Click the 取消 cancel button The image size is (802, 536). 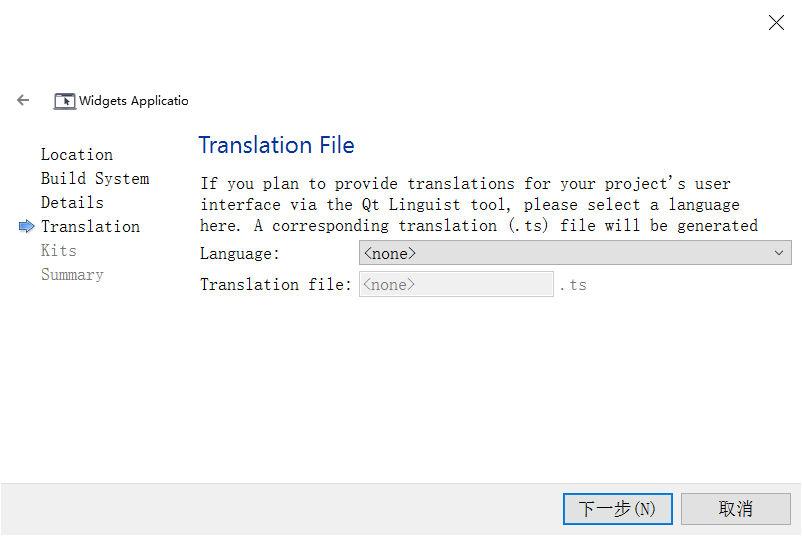736,508
